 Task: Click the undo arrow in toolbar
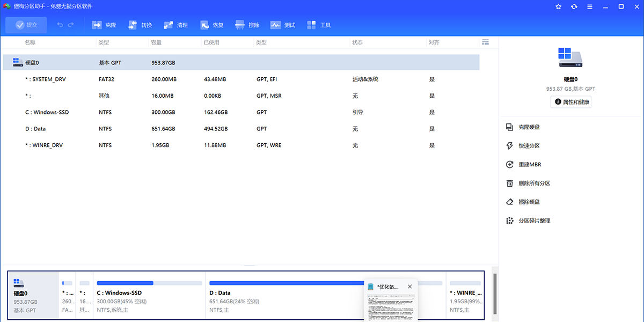(x=60, y=25)
